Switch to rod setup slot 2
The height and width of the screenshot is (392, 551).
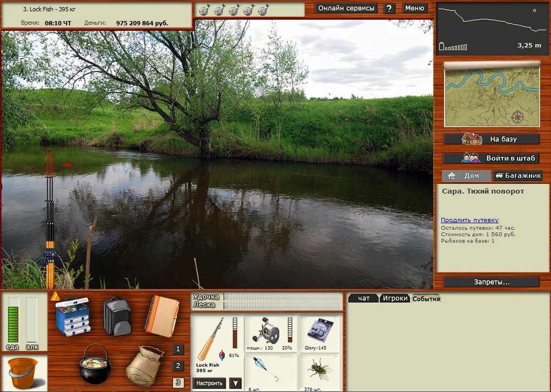coord(178,366)
